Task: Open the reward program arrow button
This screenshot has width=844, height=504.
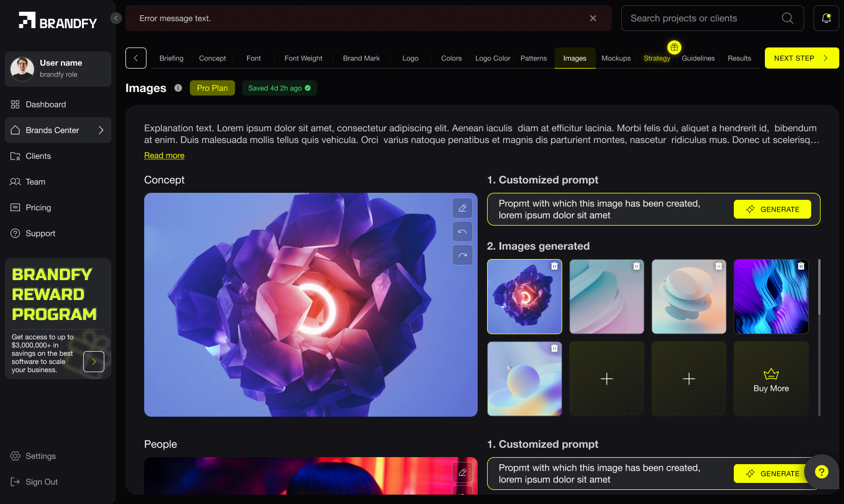Action: click(94, 362)
